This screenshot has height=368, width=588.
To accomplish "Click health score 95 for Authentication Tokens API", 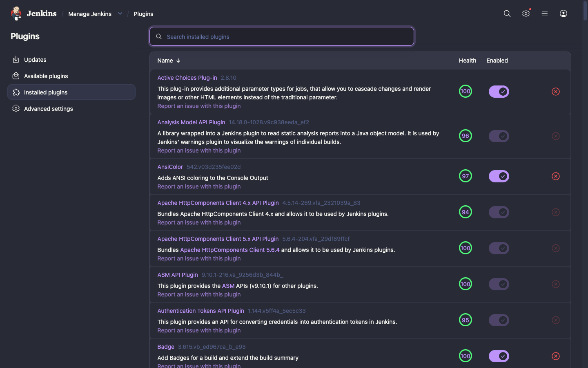I will coord(465,320).
